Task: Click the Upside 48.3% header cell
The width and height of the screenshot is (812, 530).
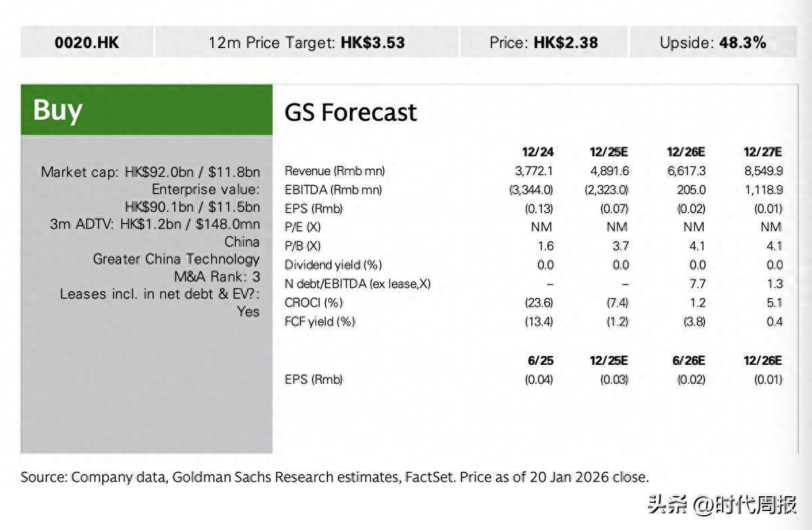Action: point(713,43)
